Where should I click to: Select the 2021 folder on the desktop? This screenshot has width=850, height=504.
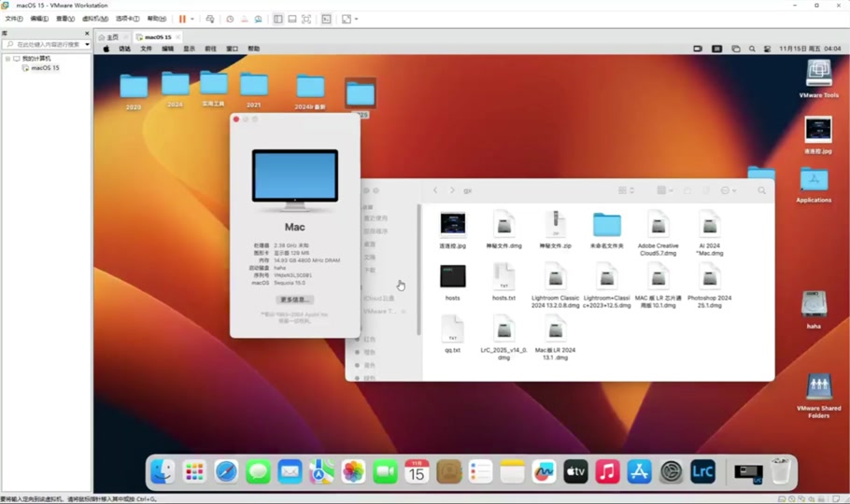tap(254, 90)
